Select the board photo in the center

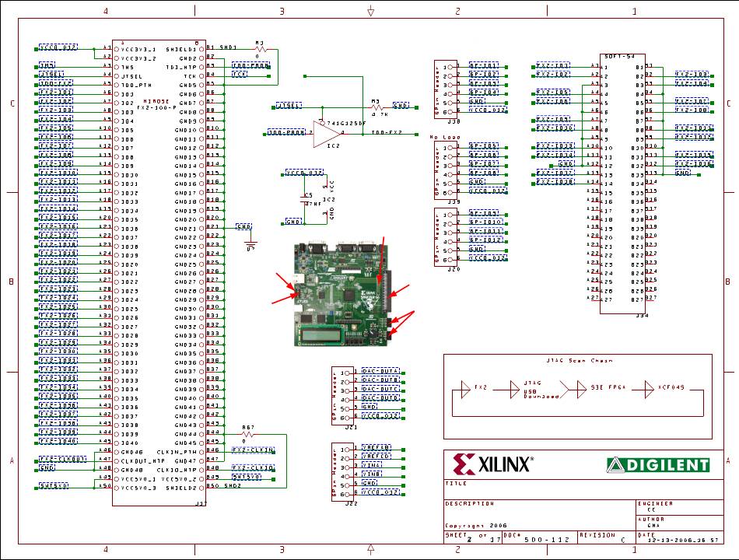pos(342,293)
